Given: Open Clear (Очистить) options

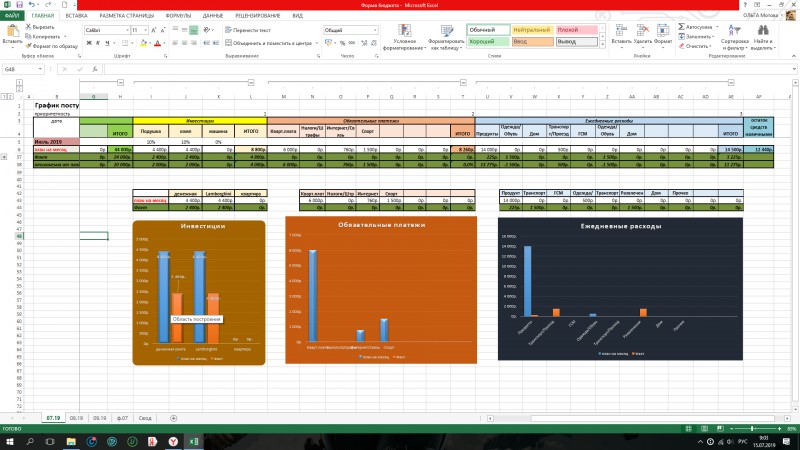Looking at the screenshot, I should [695, 46].
